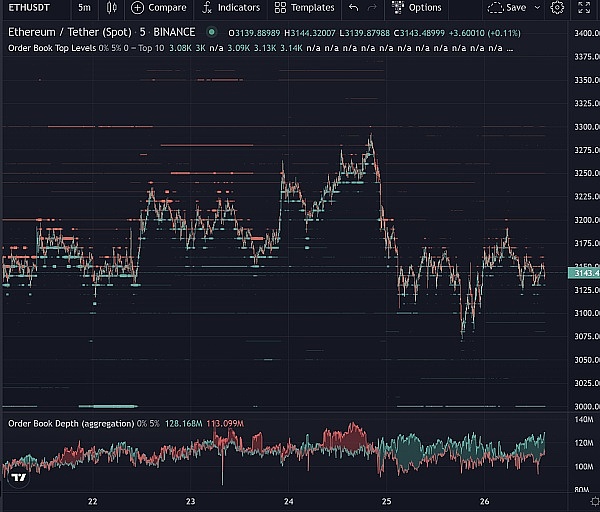Click the undo arrow
Image resolution: width=600 pixels, height=512 pixels.
(354, 8)
